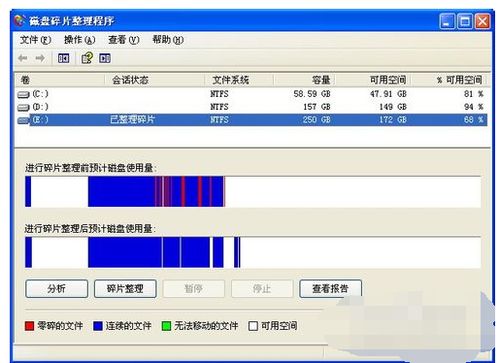
Task: Click the 查看报告 button
Action: tap(330, 289)
